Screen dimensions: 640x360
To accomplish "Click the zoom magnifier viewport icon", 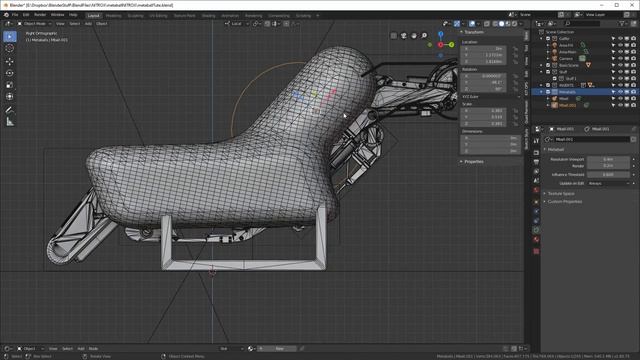I will click(x=424, y=36).
